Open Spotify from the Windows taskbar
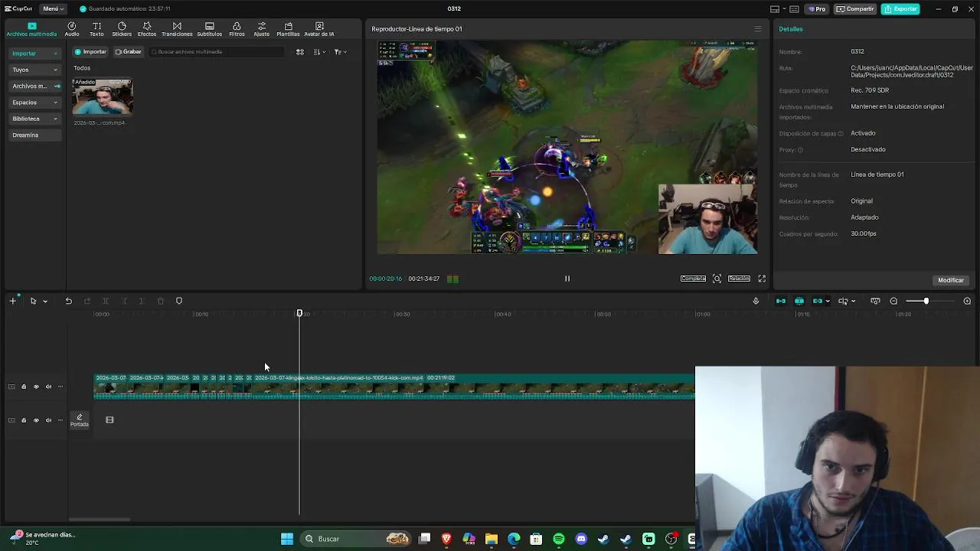This screenshot has height=551, width=980. [x=559, y=539]
